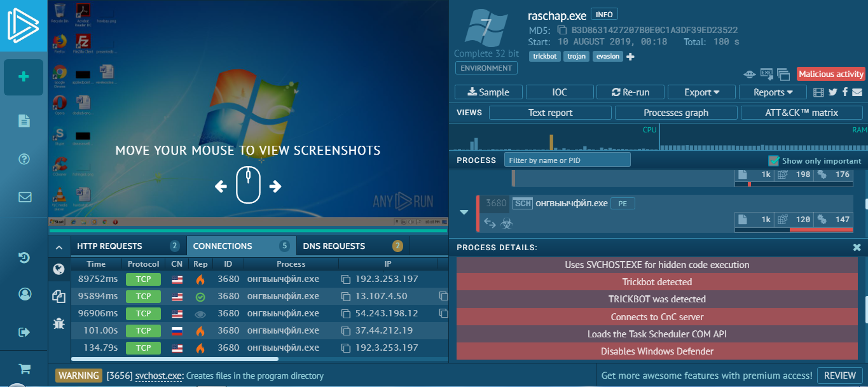868x387 pixels.
Task: Click the network arrows icon on process 3680
Action: point(490,223)
